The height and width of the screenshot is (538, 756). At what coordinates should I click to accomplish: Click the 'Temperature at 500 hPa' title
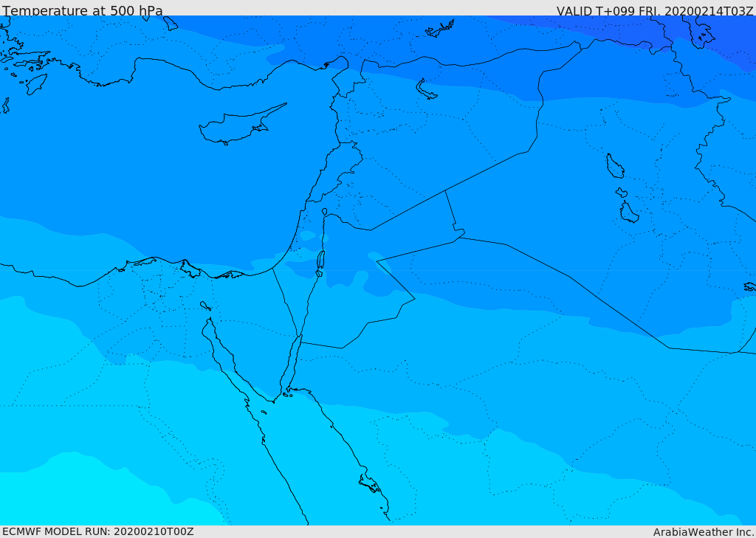click(x=83, y=10)
